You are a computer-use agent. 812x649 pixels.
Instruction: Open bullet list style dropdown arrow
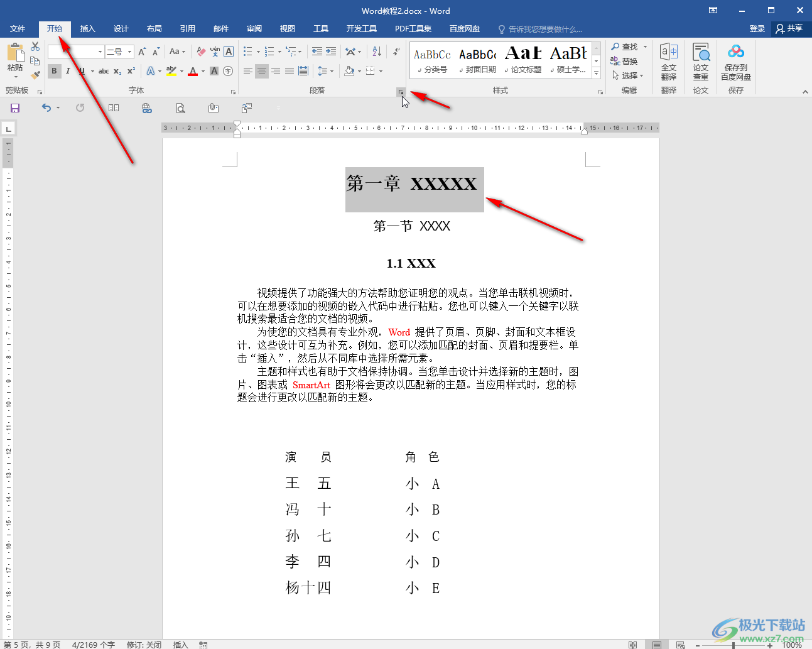[x=259, y=52]
